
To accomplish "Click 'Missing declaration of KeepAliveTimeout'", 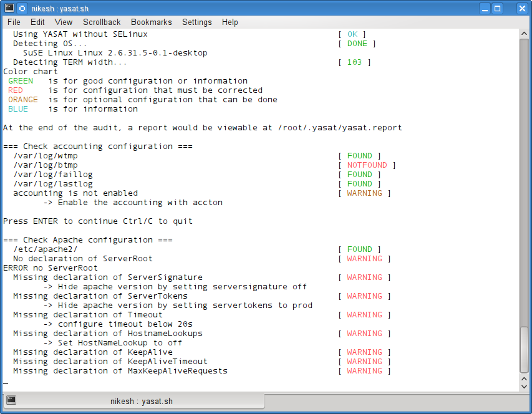I will pos(110,362).
